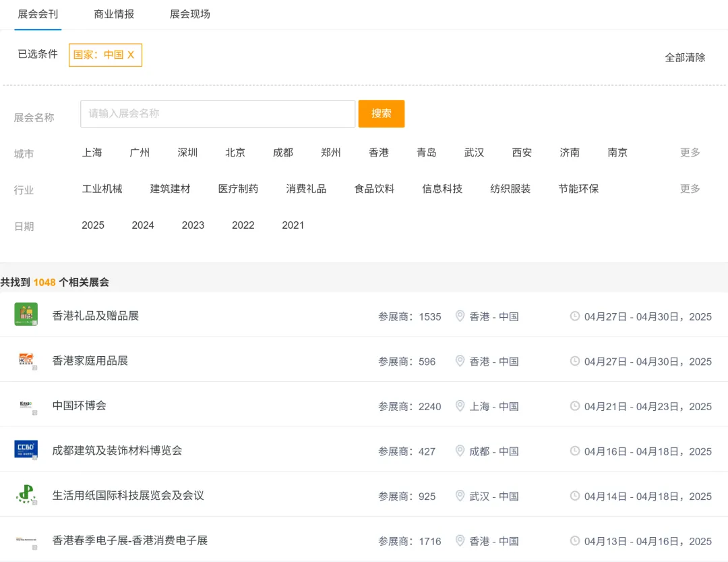Viewport: 728px width, 562px height.
Task: Click location pin icon for 成都建筑及装饰材料博览会
Action: coord(460,451)
